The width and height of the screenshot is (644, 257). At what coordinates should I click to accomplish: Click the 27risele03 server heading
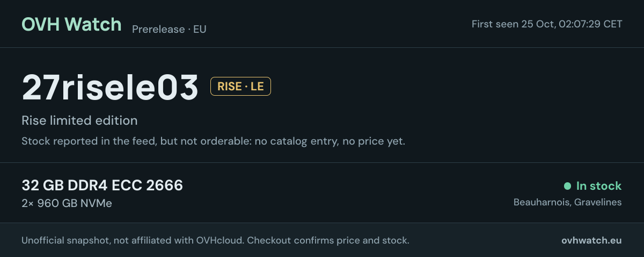110,87
